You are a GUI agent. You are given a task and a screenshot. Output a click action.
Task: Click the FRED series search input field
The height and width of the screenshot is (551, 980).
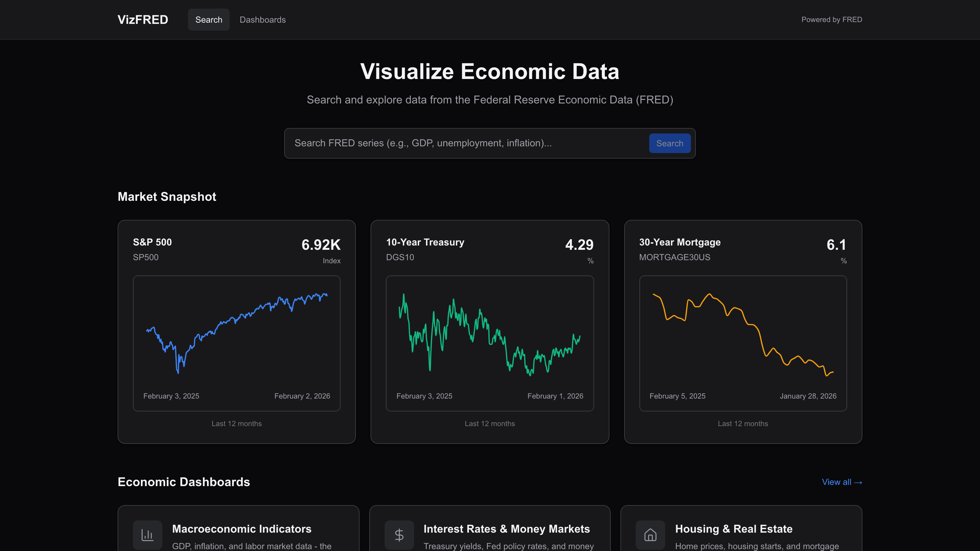[x=457, y=143]
